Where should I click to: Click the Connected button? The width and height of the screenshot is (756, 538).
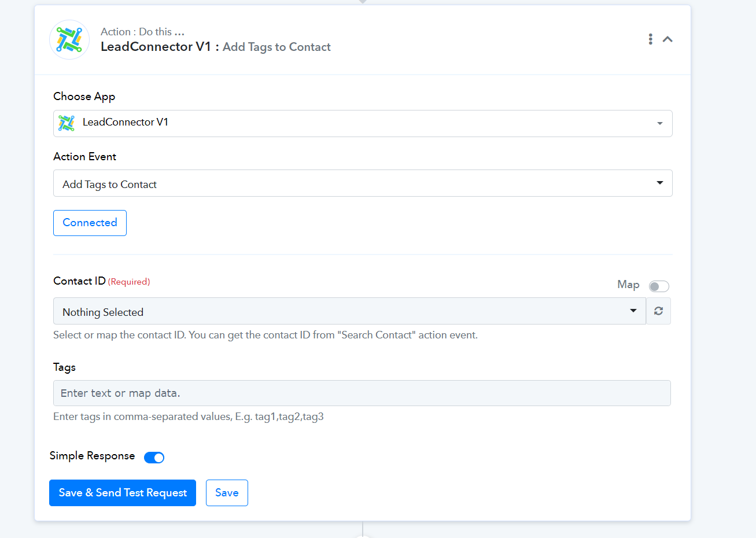pos(90,223)
